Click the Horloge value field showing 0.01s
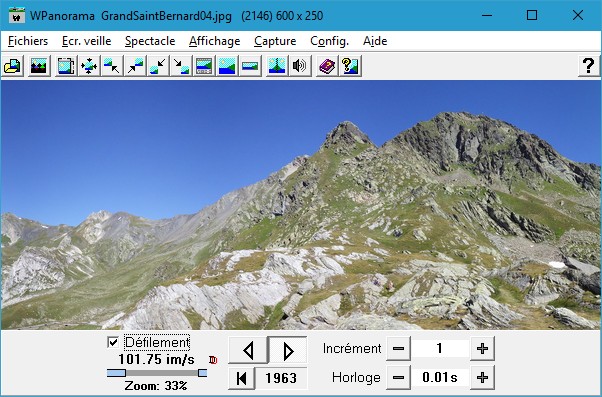Image resolution: width=602 pixels, height=397 pixels. coord(440,377)
